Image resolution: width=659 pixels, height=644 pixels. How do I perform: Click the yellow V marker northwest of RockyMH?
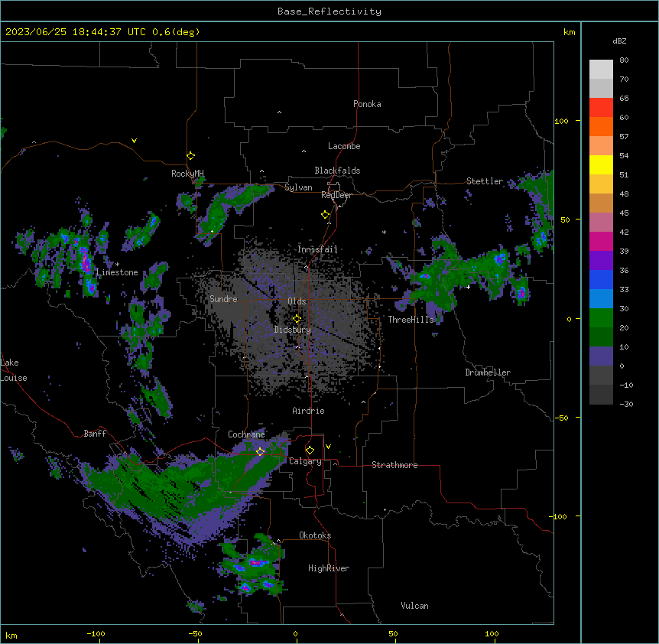coord(134,141)
